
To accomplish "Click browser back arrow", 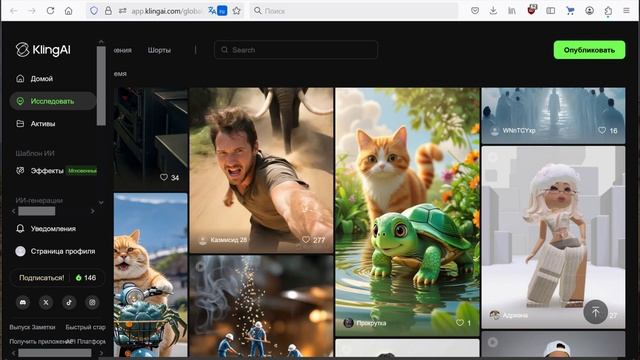I will (14, 11).
